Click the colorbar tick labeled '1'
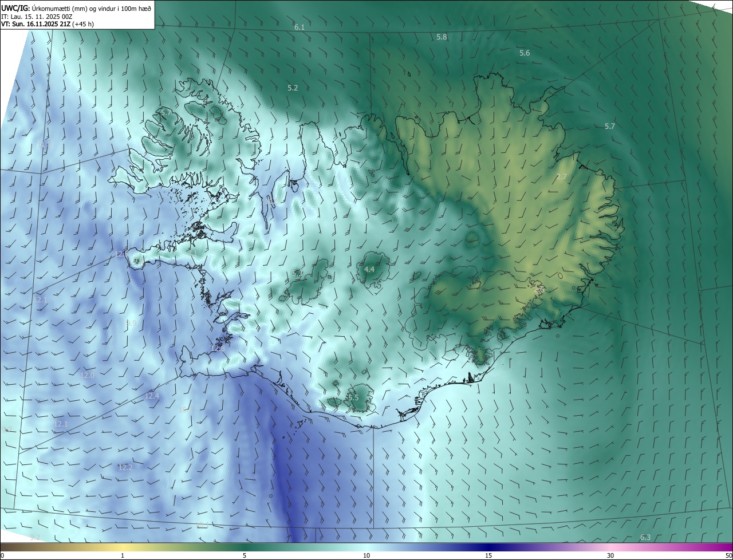This screenshot has height=560, width=733. pos(123,555)
